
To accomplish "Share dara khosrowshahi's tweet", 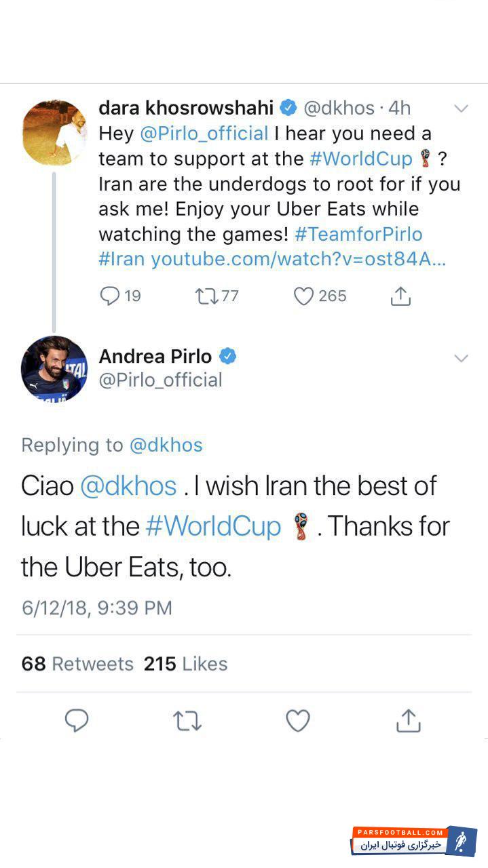I will [x=400, y=296].
